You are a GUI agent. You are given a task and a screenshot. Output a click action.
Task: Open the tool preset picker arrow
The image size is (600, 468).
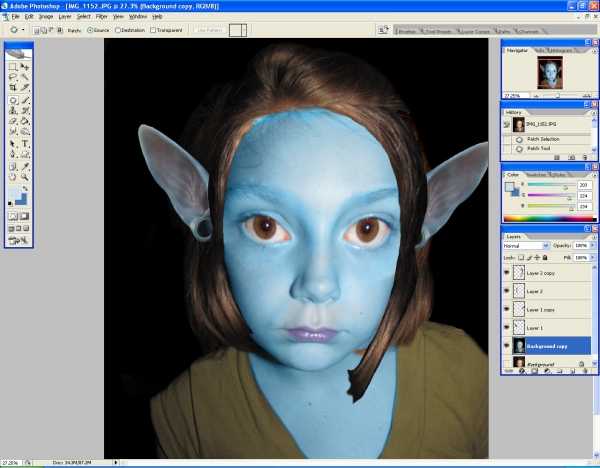tap(23, 30)
